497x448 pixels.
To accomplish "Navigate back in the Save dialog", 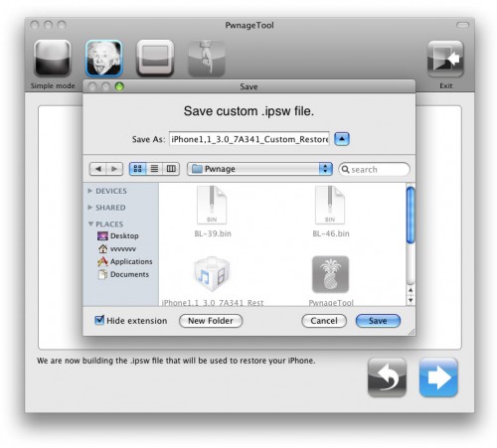I will pyautogui.click(x=98, y=169).
